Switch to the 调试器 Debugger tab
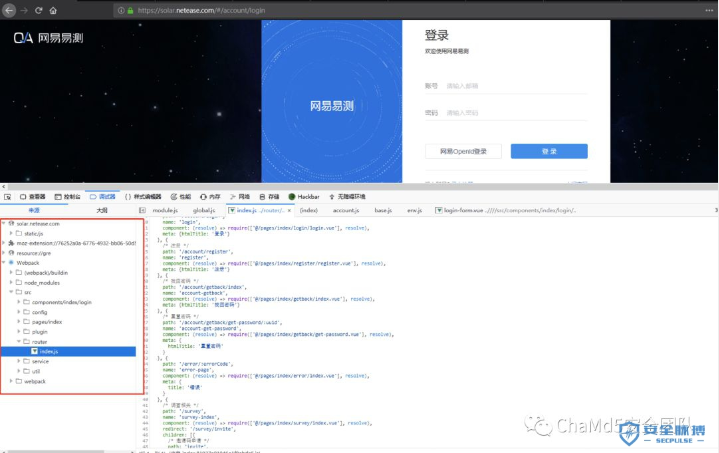The height and width of the screenshot is (453, 719). (x=103, y=197)
